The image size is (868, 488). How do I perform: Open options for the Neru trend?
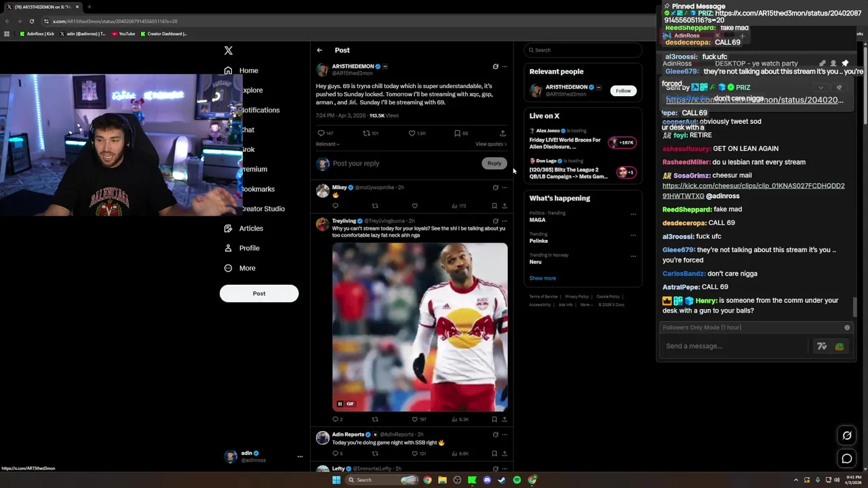(x=633, y=256)
